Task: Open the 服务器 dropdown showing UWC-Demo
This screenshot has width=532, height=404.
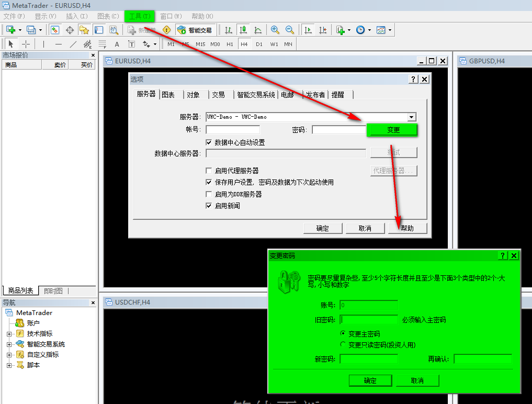Action: (x=412, y=117)
